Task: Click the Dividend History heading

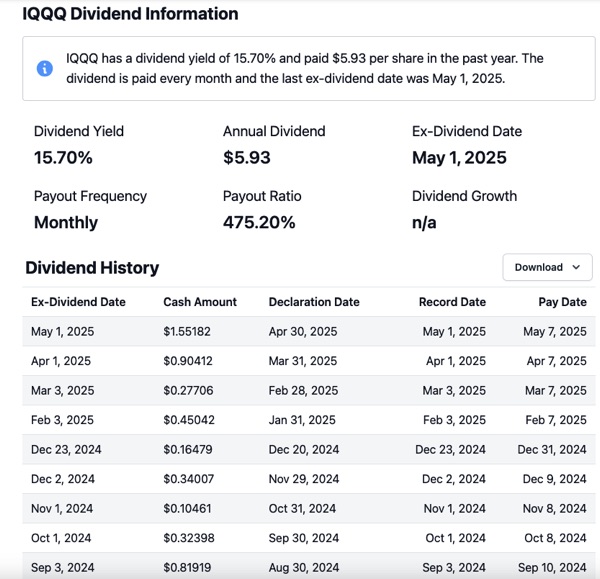Action: 92,268
